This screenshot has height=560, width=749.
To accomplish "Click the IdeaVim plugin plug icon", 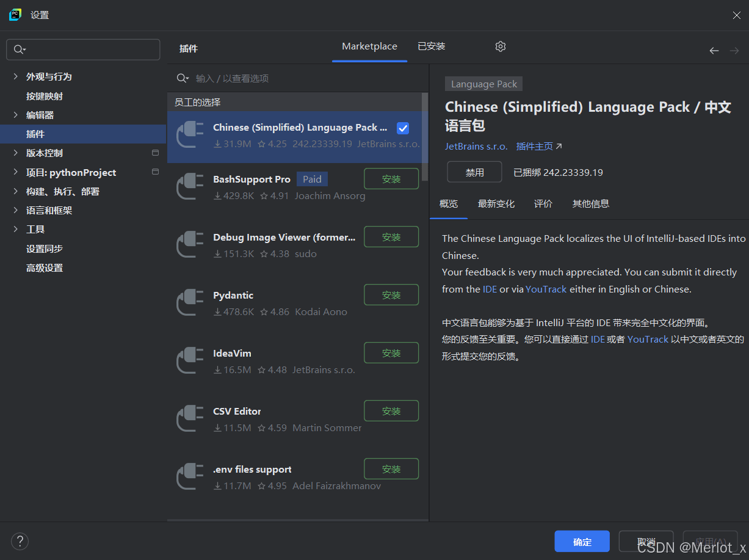I will [190, 361].
